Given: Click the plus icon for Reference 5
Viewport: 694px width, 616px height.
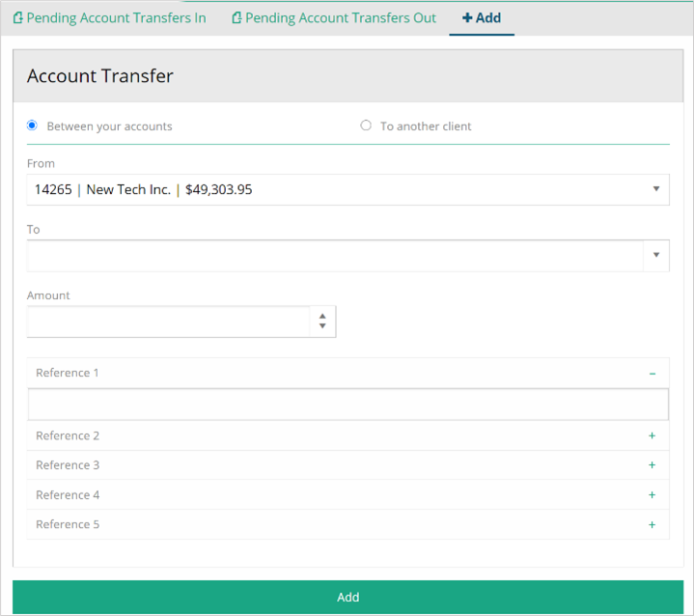Looking at the screenshot, I should tap(652, 525).
